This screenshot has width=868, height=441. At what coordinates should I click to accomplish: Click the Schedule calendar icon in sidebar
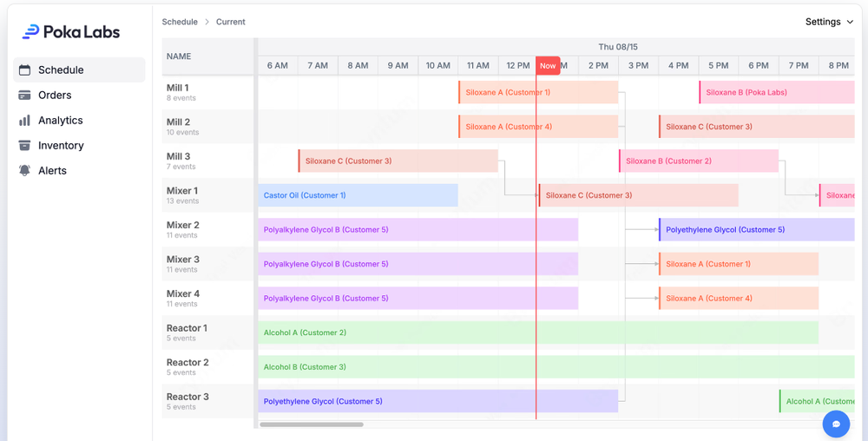24,69
